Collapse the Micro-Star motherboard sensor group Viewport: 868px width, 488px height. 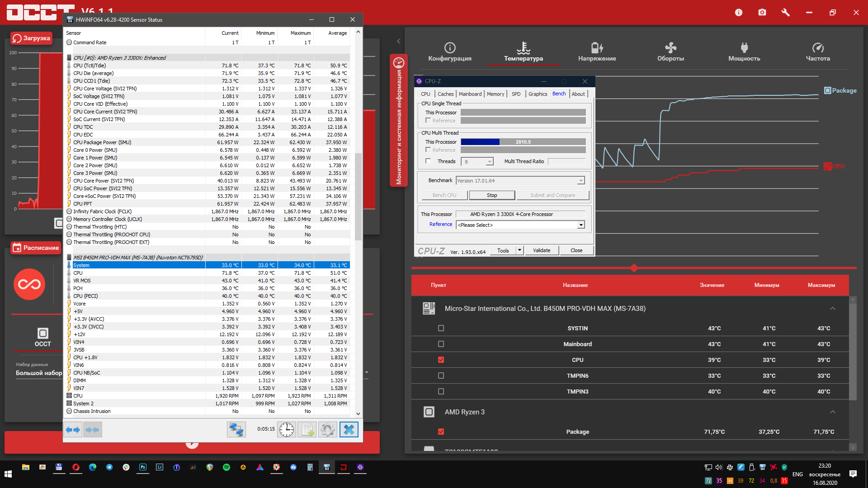(x=832, y=309)
